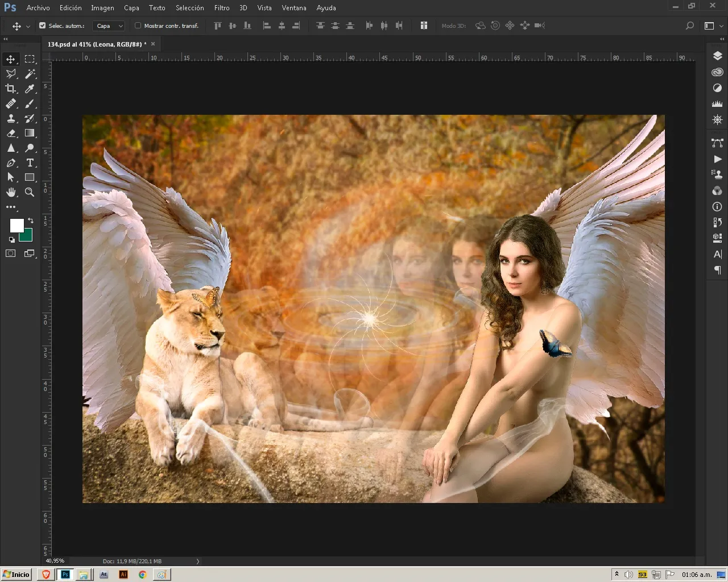Switch to the 134.psd document tab
The height and width of the screenshot is (582, 728).
point(96,44)
